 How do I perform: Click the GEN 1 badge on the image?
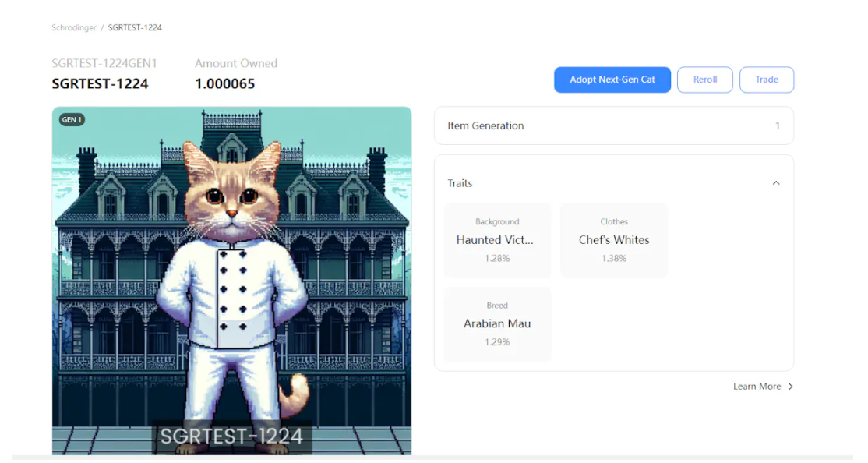pyautogui.click(x=72, y=119)
